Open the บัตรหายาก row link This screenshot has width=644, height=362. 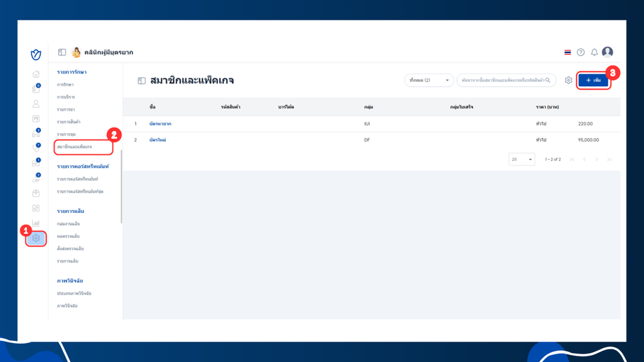click(x=160, y=124)
